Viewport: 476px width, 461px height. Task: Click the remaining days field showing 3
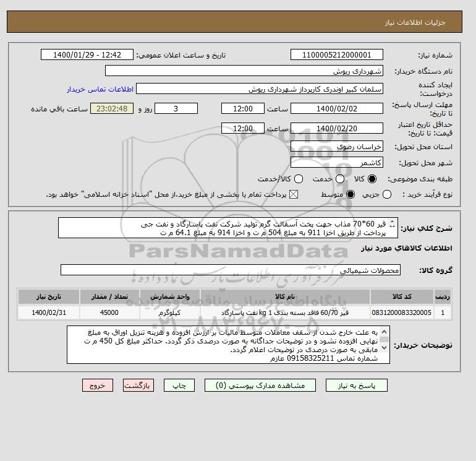click(x=176, y=108)
